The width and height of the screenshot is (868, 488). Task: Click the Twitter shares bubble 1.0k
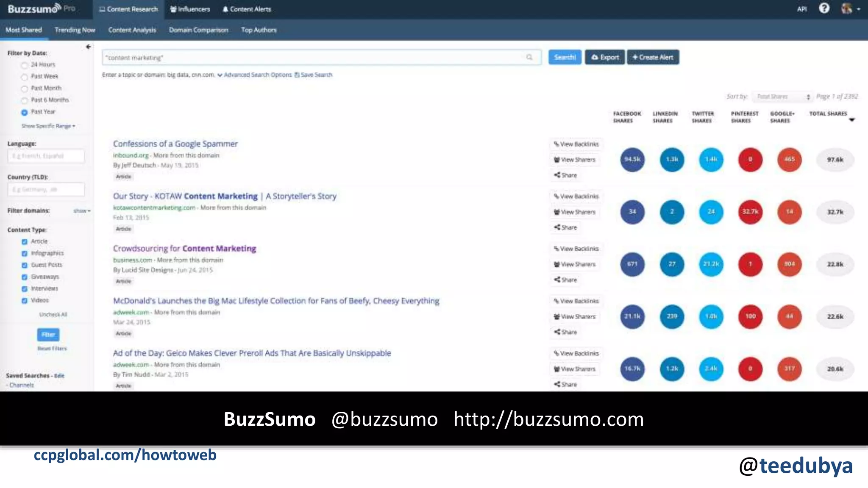711,316
